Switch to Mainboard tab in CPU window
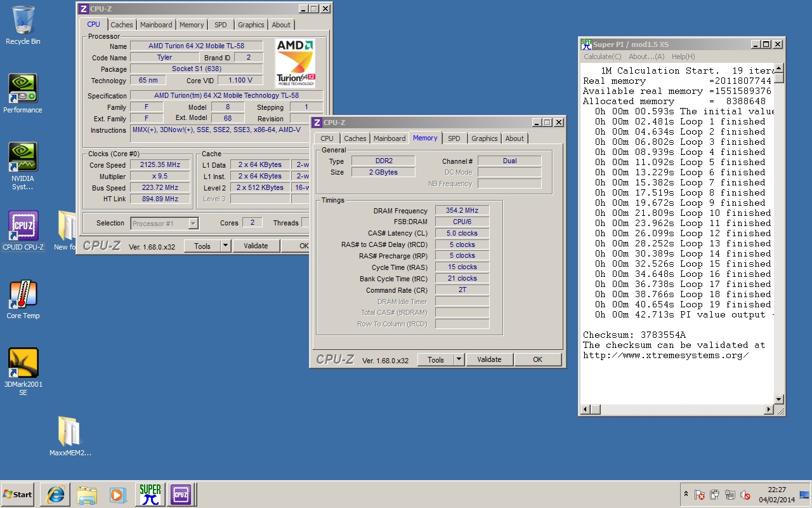812x508 pixels. click(x=156, y=25)
